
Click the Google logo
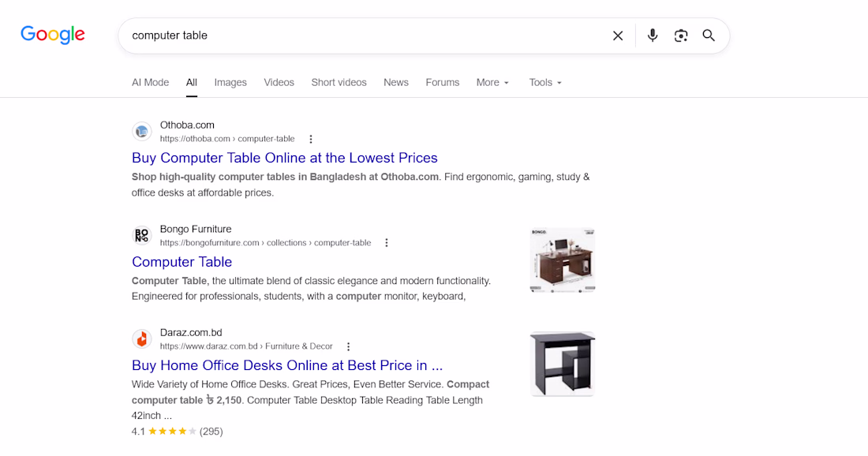coord(53,35)
